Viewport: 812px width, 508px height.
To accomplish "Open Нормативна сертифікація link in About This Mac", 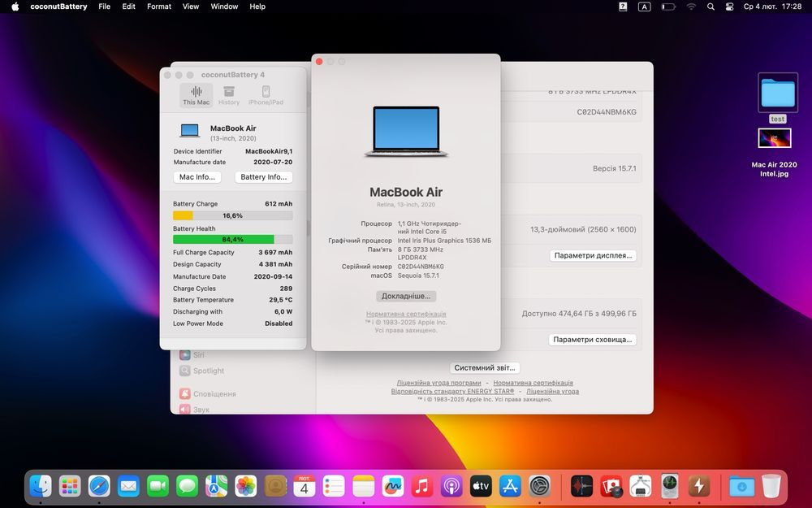I will click(406, 314).
